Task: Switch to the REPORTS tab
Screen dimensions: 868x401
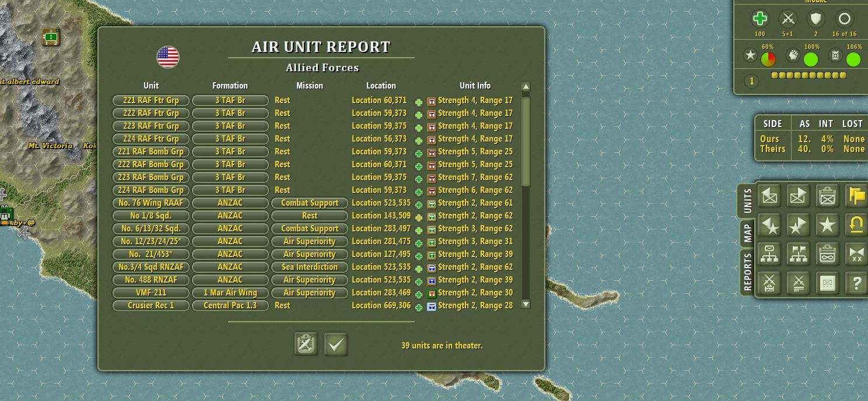Action: point(747,272)
